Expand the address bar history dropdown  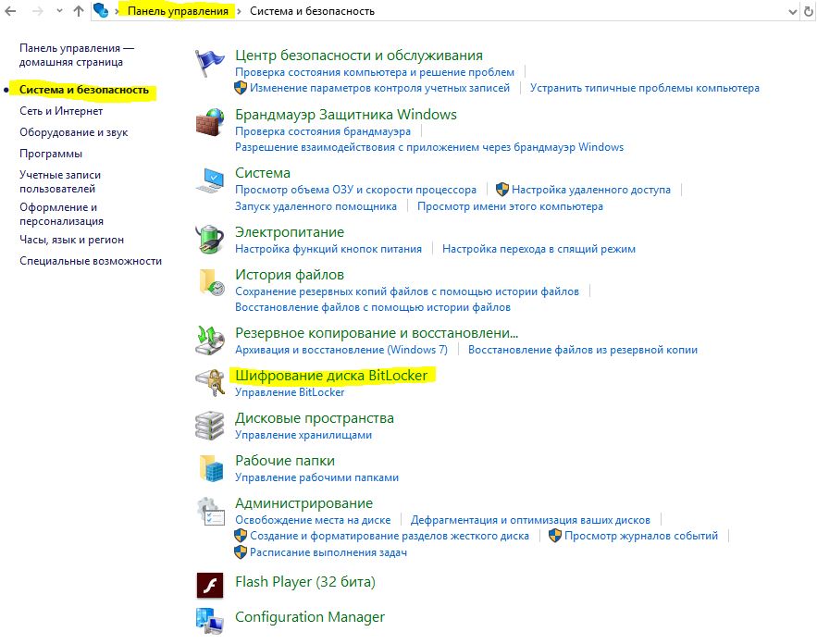click(x=793, y=11)
